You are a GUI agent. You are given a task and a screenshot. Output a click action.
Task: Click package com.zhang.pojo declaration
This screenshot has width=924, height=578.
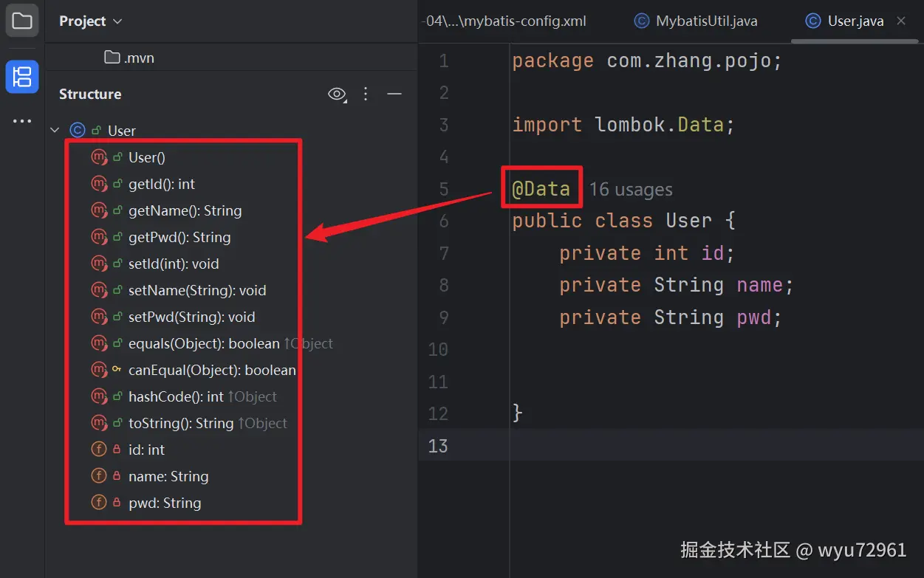647,61
